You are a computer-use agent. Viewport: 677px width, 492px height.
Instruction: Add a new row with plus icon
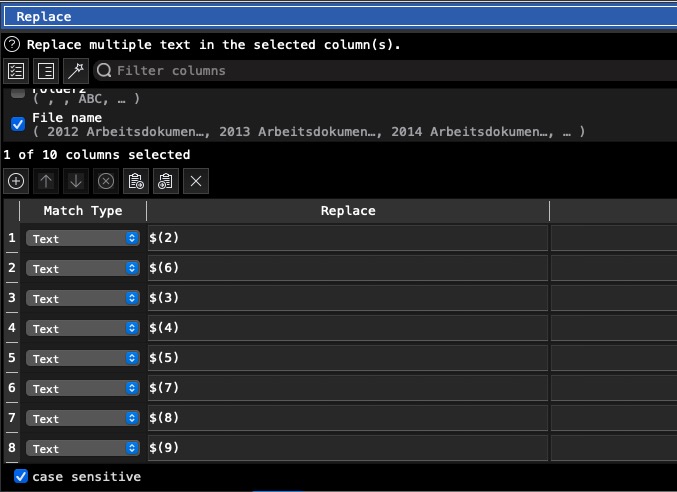pos(16,181)
